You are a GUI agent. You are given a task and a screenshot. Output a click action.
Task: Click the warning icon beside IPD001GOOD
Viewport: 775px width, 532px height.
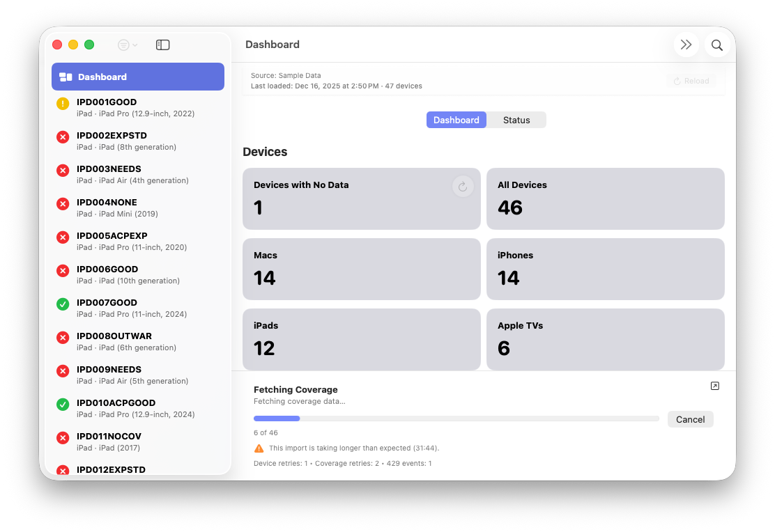pyautogui.click(x=63, y=103)
